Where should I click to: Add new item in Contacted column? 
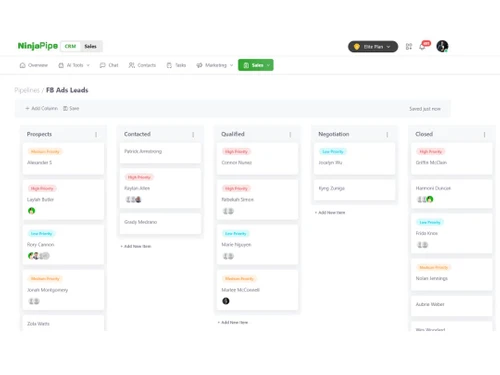136,246
